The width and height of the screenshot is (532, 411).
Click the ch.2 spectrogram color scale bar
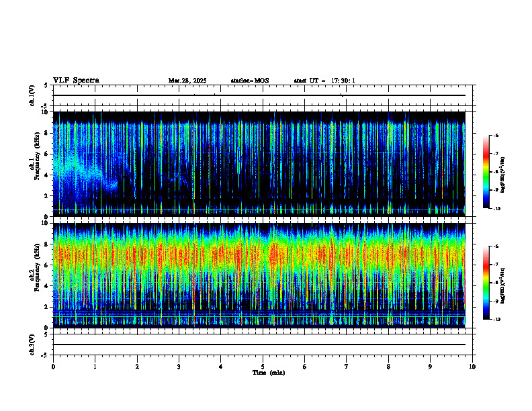(x=486, y=283)
